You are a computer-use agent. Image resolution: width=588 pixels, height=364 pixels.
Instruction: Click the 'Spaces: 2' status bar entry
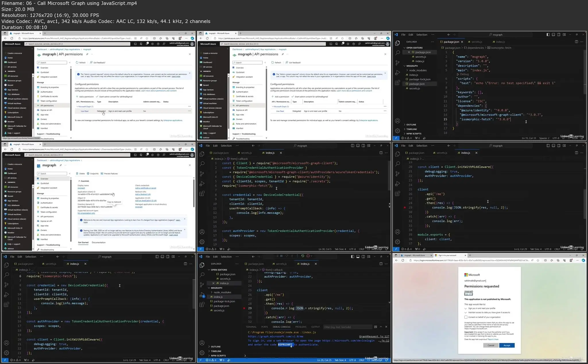[544, 138]
